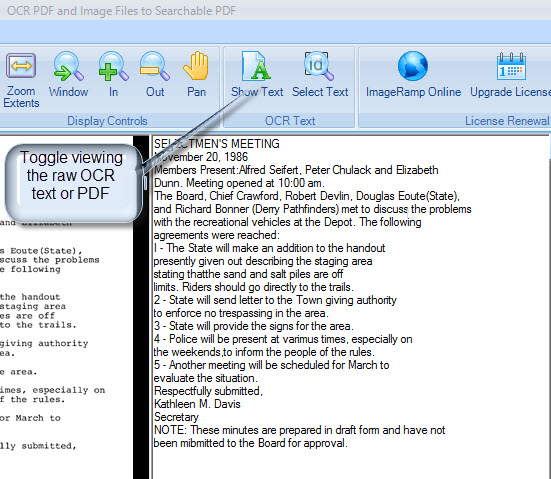Click the word 'Secretary' in OCR text
Image resolution: width=551 pixels, height=479 pixels.
176,417
